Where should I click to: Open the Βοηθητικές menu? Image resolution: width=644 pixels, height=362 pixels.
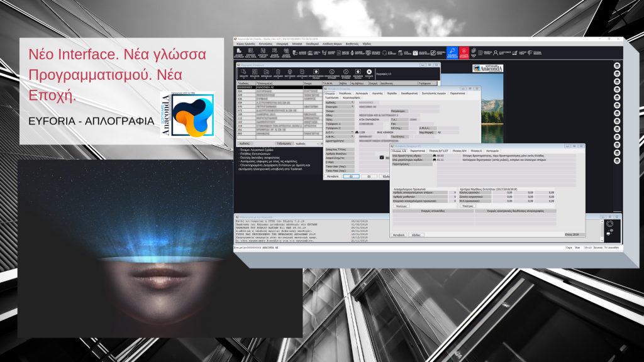(352, 43)
